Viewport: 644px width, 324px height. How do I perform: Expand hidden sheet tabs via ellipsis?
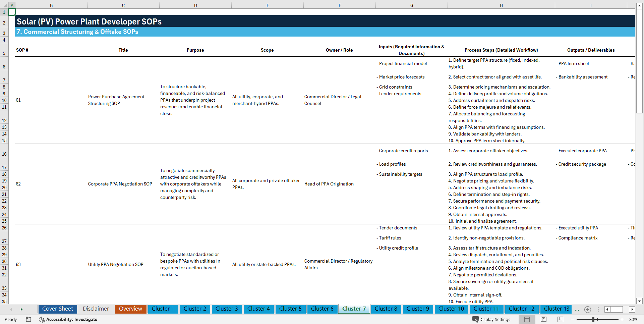[x=577, y=309]
